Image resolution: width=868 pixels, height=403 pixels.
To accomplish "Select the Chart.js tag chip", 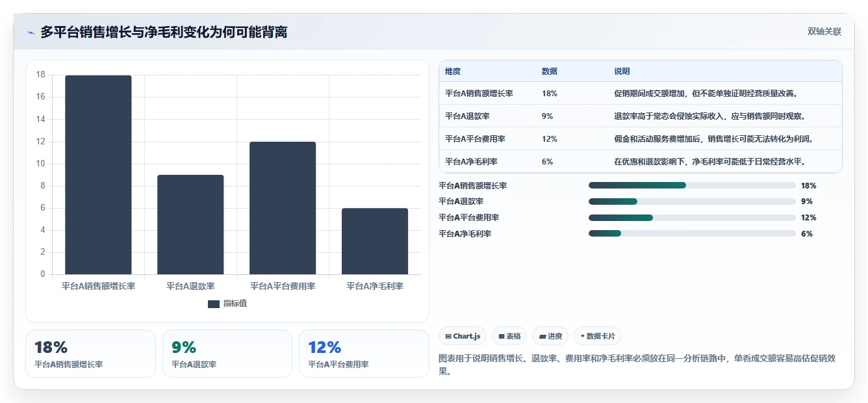I will pyautogui.click(x=463, y=336).
